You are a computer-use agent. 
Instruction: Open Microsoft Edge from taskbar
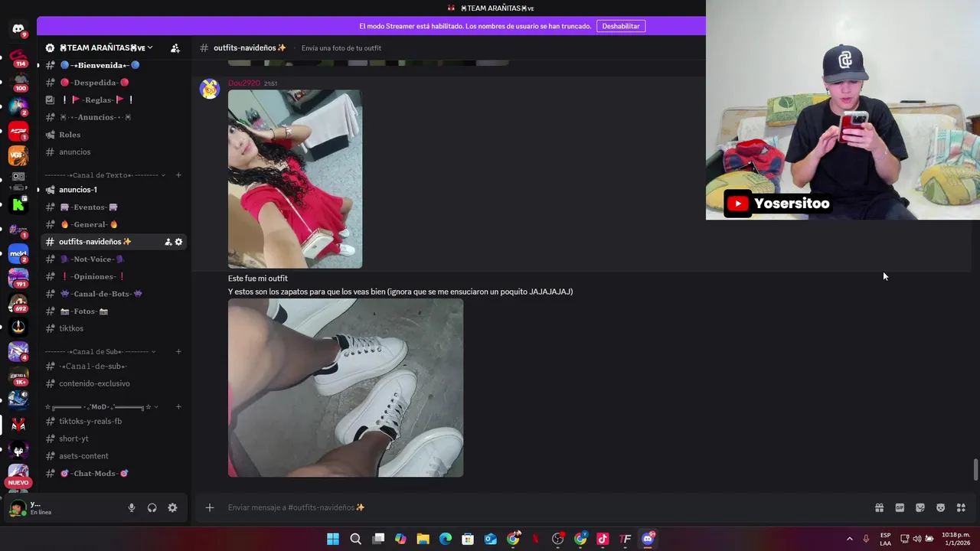[446, 539]
